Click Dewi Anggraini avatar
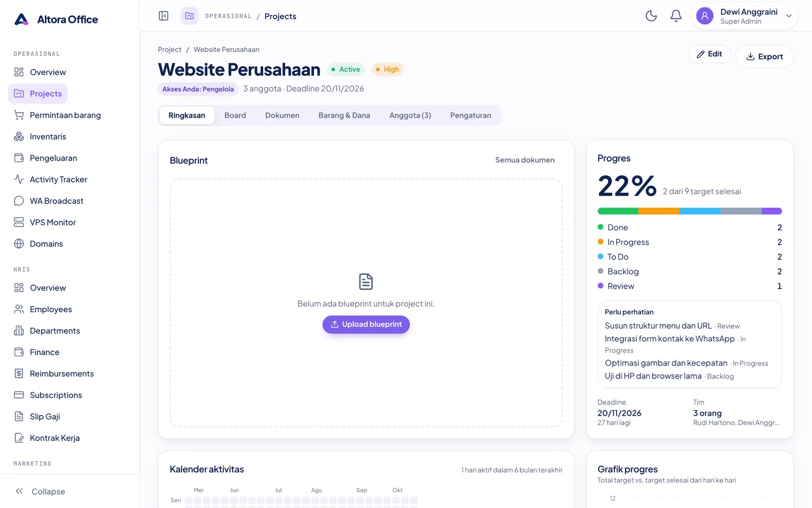Viewport: 812px width, 508px height. 704,16
